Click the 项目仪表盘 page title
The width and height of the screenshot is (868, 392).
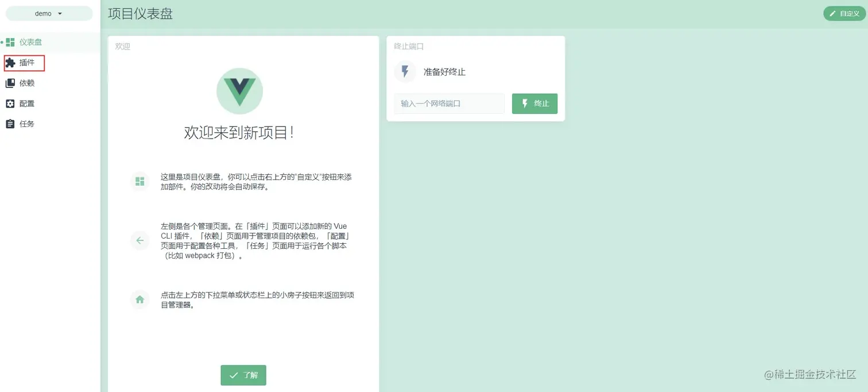pyautogui.click(x=140, y=14)
